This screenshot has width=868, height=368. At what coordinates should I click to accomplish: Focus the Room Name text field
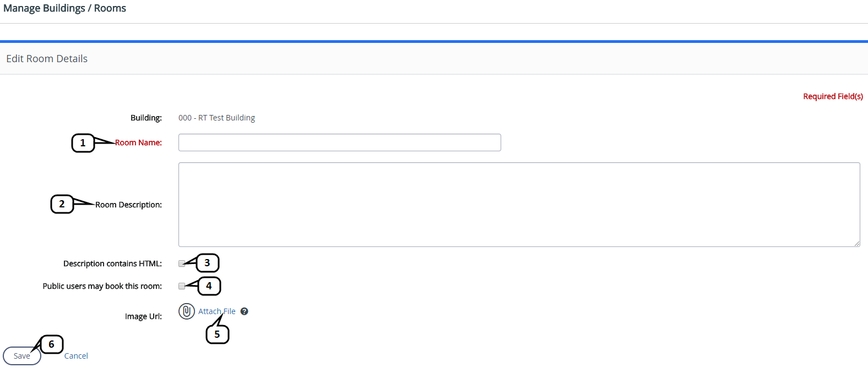(x=339, y=142)
